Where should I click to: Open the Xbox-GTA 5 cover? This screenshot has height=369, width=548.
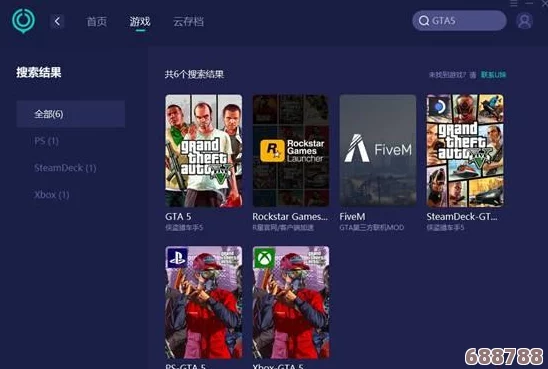pos(291,303)
